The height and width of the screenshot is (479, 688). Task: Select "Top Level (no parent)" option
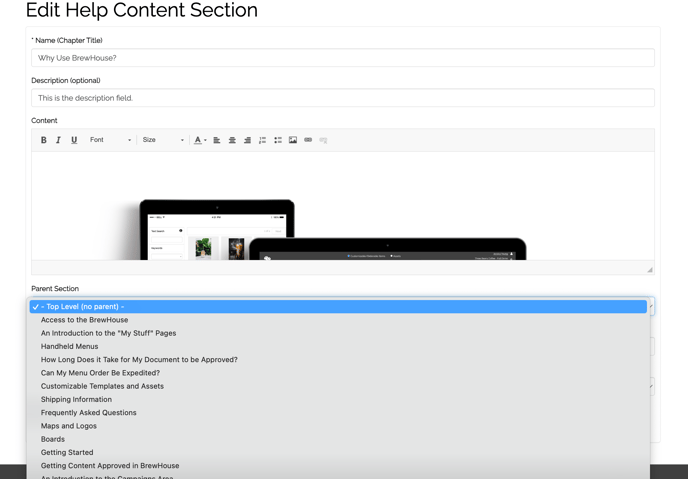coord(338,307)
